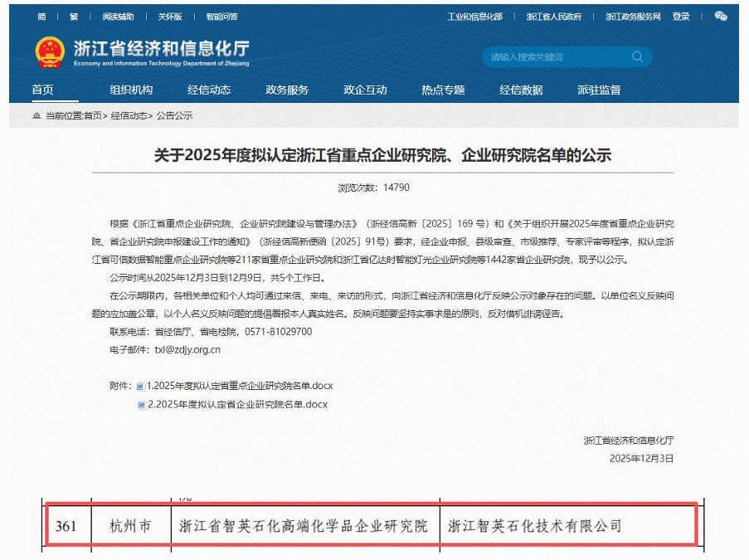Click 经信动态 in the breadcrumb

coord(129,116)
